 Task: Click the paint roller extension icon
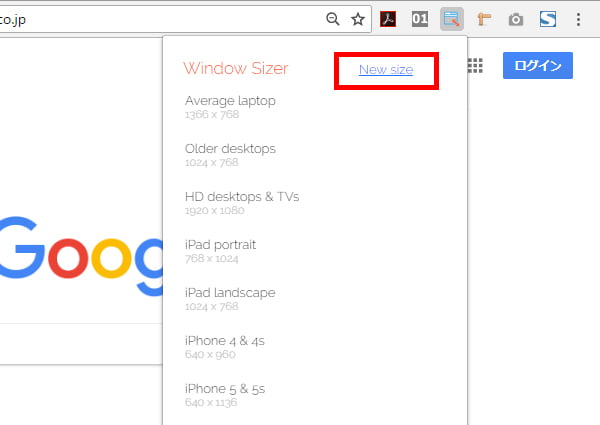(x=484, y=19)
